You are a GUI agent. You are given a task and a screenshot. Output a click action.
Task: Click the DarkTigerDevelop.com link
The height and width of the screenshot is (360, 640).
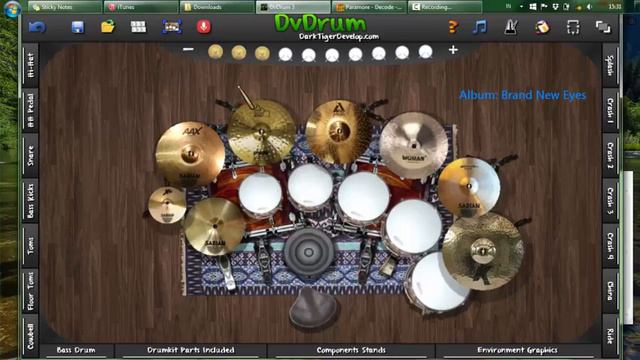[339, 37]
